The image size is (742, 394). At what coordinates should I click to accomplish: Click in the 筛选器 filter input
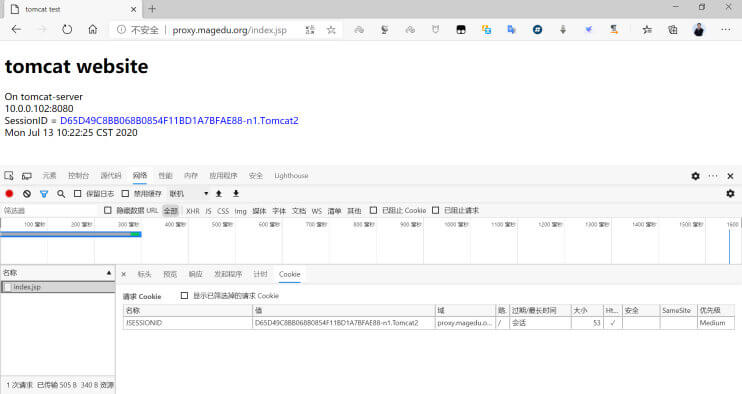[50, 210]
